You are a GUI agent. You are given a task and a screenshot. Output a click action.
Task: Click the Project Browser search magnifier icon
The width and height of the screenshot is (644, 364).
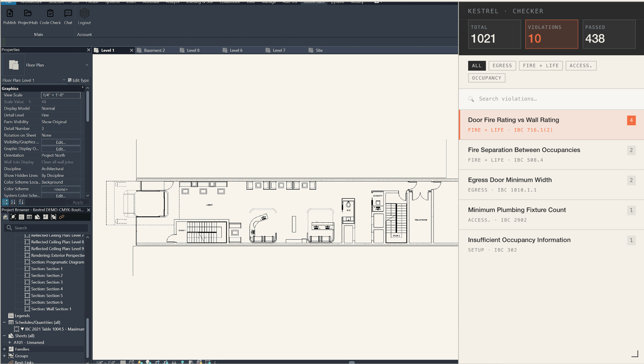point(9,228)
